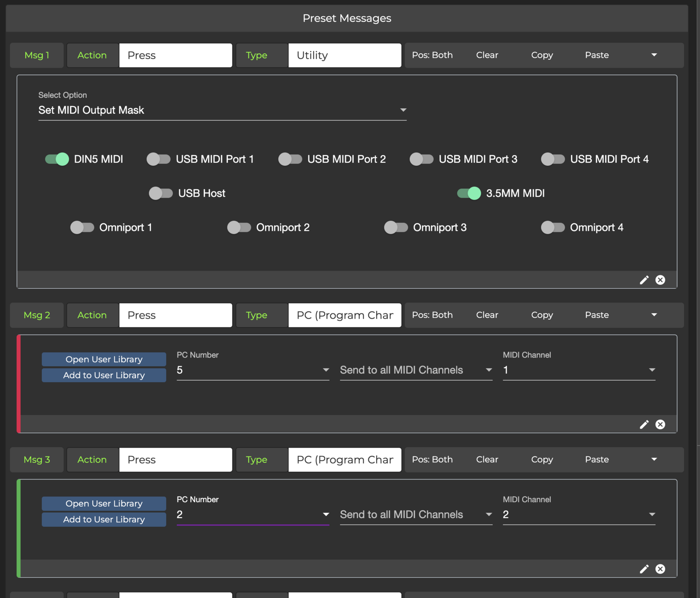The image size is (700, 598).
Task: Click the remove X icon in Msg 3
Action: 660,569
